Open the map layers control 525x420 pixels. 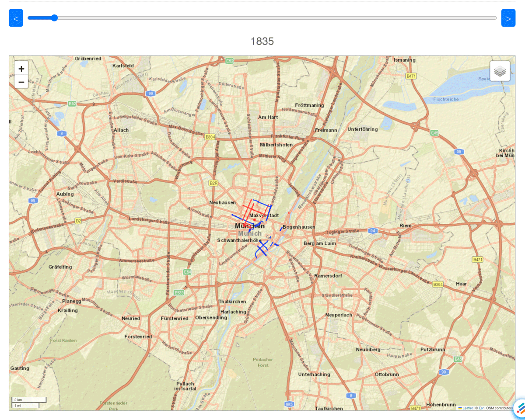point(500,71)
